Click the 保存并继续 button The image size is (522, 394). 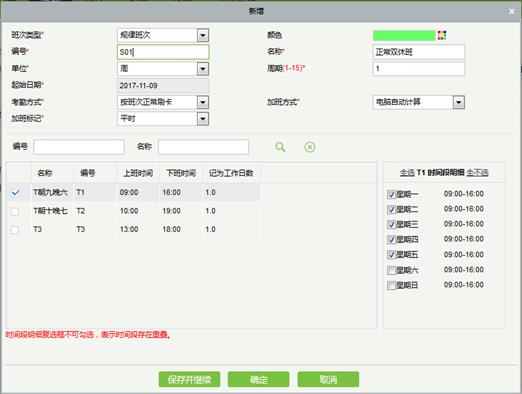[189, 379]
